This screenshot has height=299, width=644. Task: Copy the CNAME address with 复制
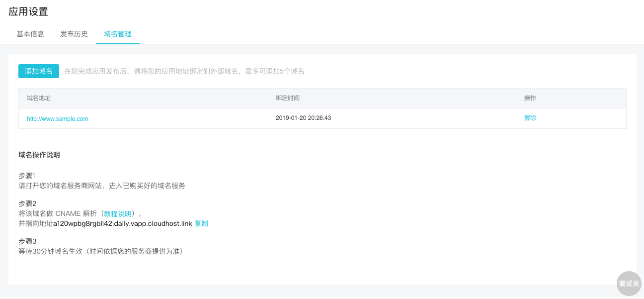click(201, 223)
